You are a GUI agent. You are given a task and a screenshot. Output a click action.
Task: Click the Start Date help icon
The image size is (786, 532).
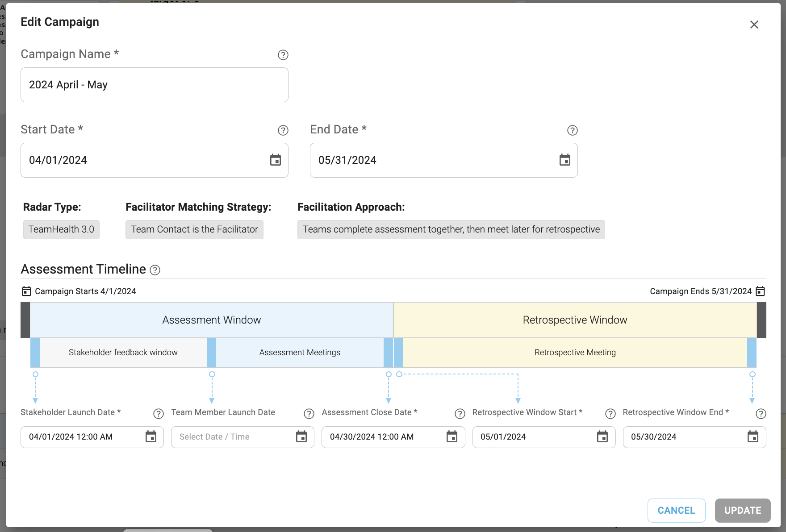click(283, 130)
